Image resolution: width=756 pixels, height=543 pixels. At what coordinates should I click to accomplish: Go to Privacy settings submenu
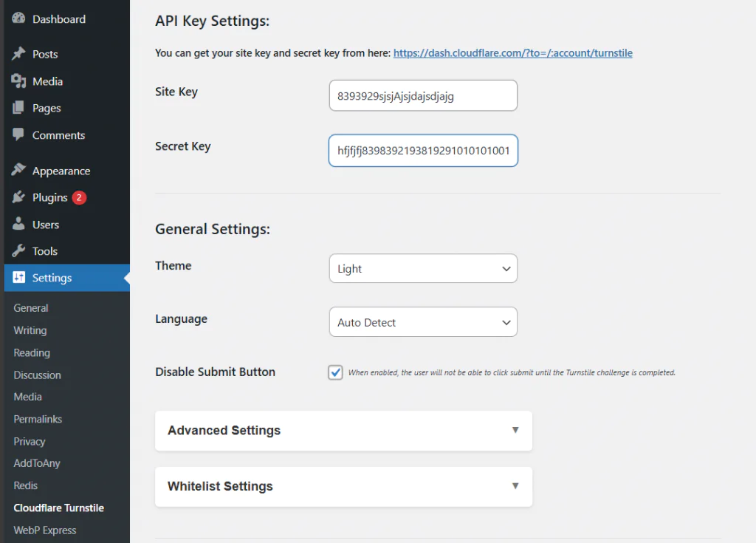(x=30, y=442)
